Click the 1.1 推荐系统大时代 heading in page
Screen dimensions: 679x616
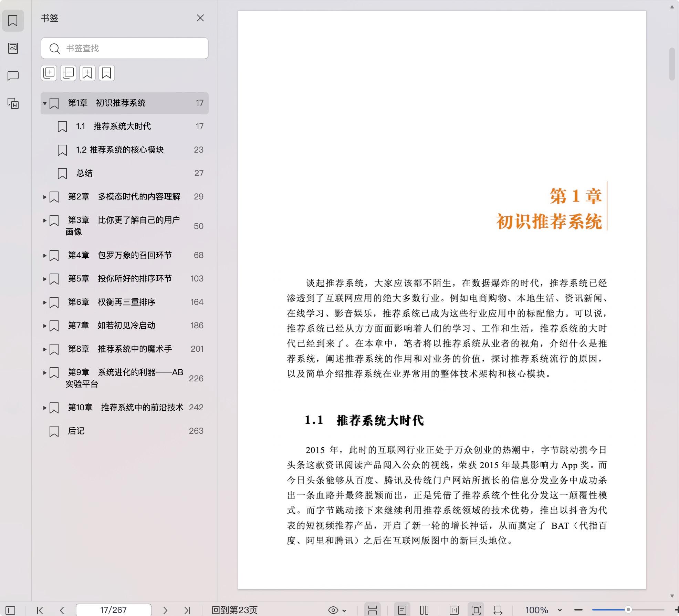click(x=364, y=420)
